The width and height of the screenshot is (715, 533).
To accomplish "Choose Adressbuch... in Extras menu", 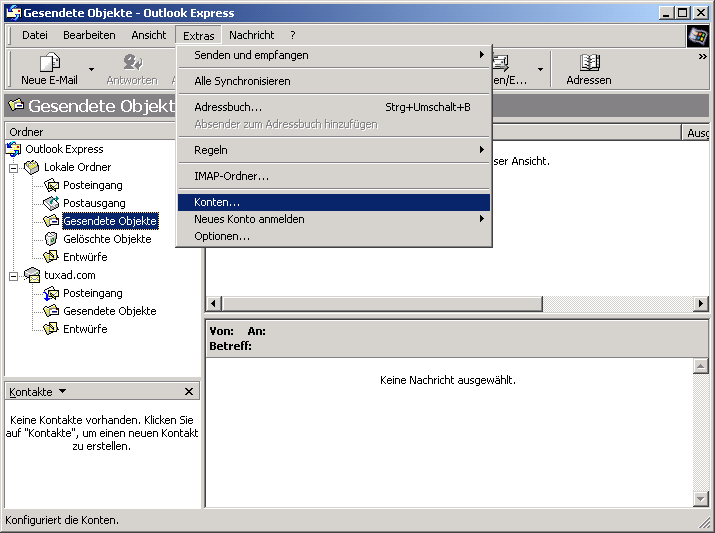I will [x=334, y=107].
